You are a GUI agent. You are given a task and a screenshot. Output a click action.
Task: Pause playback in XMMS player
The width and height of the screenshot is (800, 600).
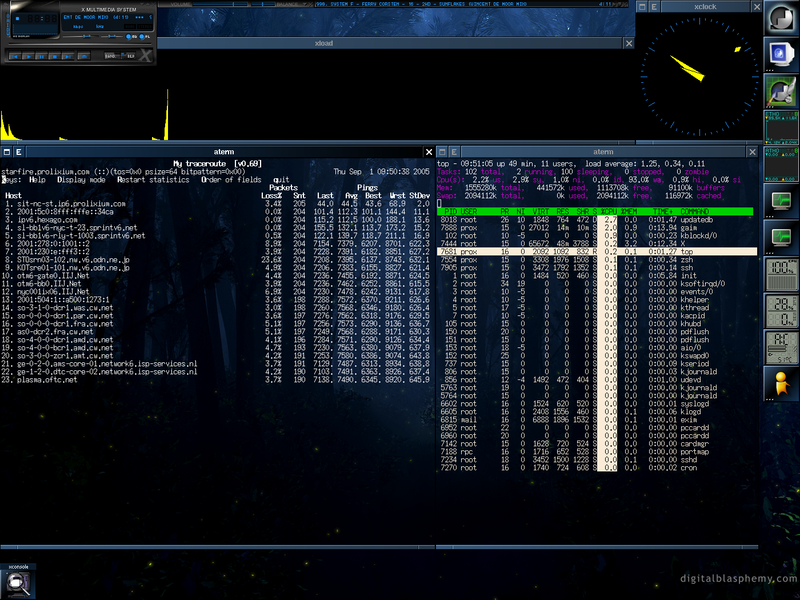(x=41, y=56)
